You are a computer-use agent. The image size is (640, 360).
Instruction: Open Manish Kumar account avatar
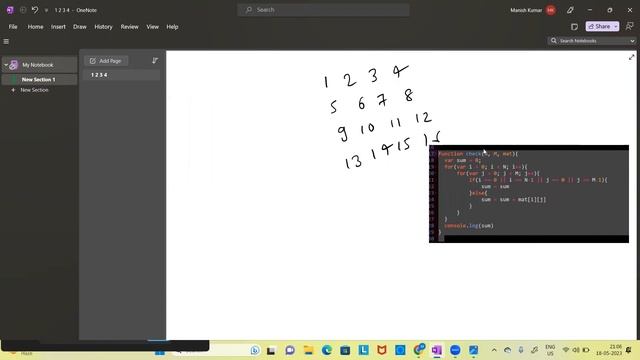pos(551,10)
